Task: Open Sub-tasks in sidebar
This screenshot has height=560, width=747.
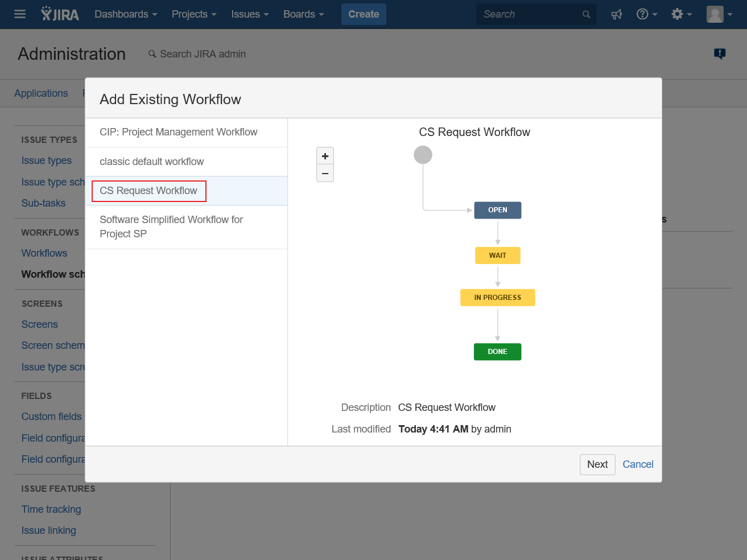Action: 43,203
